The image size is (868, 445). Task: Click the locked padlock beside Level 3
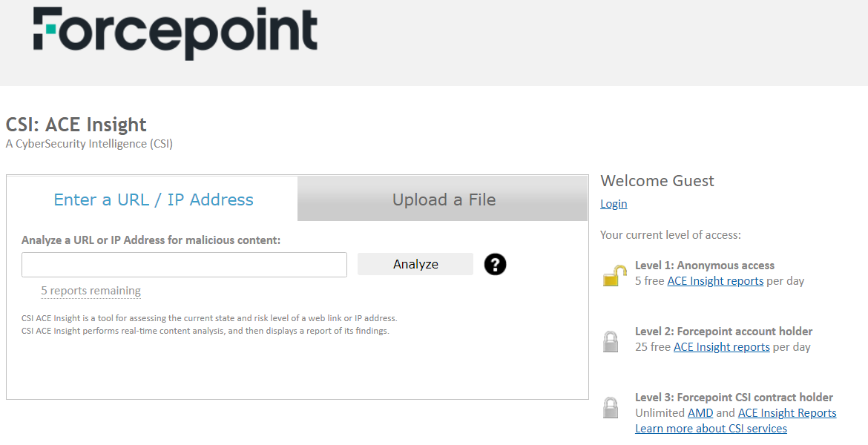click(611, 407)
